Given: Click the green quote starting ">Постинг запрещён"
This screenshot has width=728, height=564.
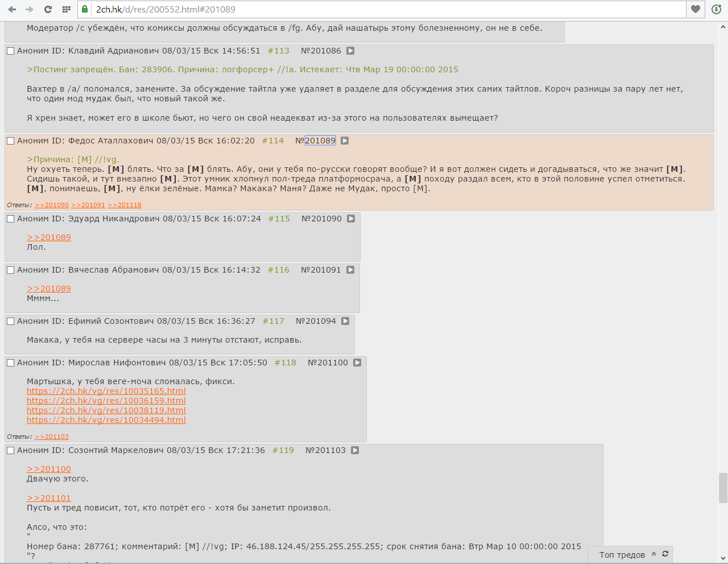Looking at the screenshot, I should click(242, 69).
